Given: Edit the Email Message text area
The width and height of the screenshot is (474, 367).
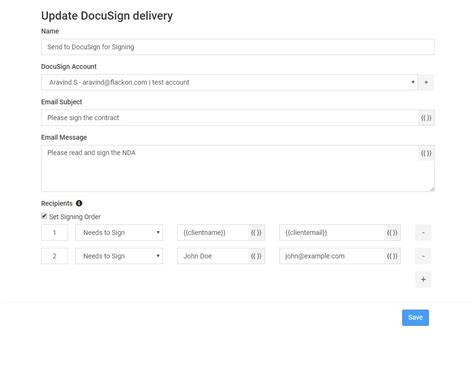Looking at the screenshot, I should point(238,168).
